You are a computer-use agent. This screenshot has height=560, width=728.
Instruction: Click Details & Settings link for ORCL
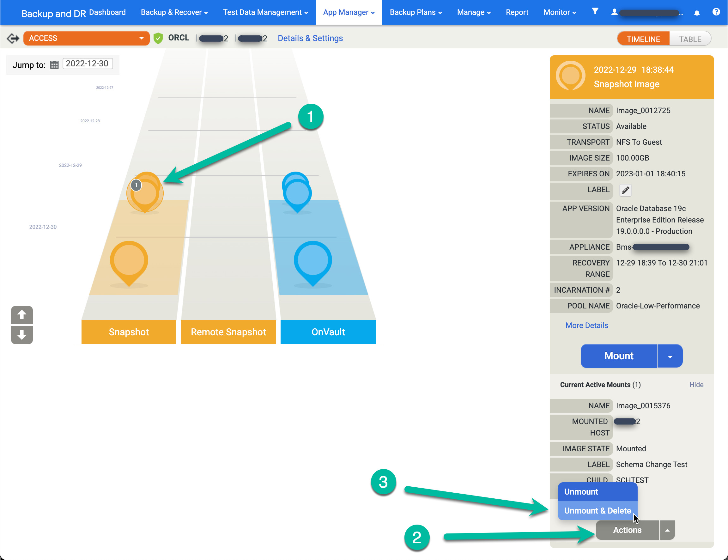tap(310, 38)
